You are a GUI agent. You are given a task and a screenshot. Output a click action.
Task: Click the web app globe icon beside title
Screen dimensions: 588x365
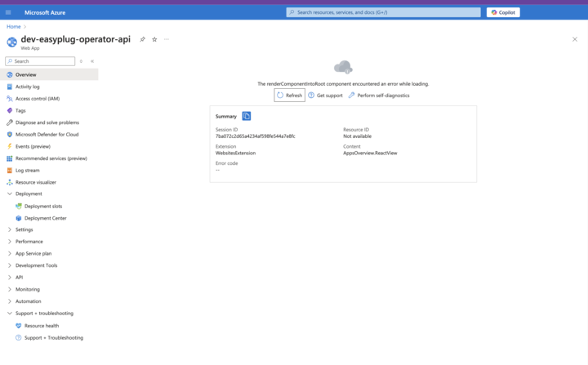[11, 42]
